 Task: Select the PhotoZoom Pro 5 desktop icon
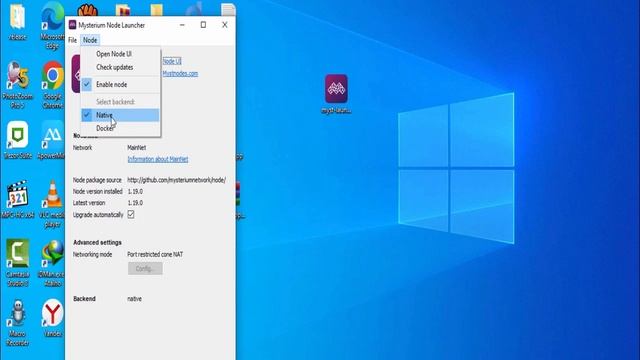(x=18, y=84)
